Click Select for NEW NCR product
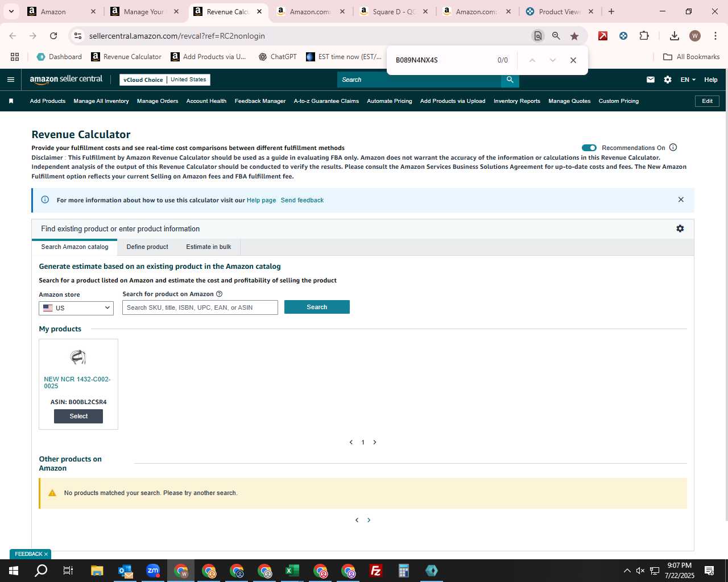This screenshot has width=728, height=582. pos(78,417)
